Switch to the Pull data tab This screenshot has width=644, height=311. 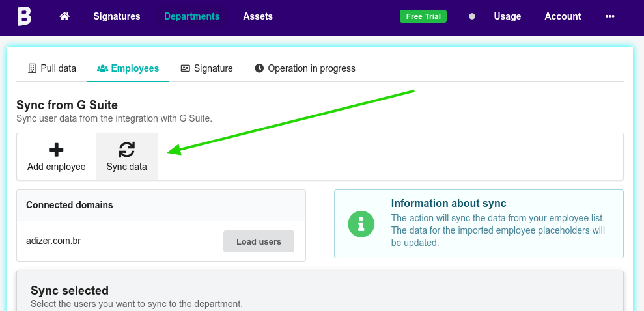[x=51, y=68]
